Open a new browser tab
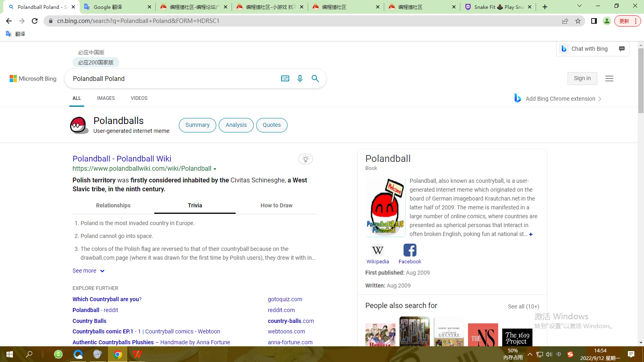Screen dimensions: 644x362 (545, 7)
